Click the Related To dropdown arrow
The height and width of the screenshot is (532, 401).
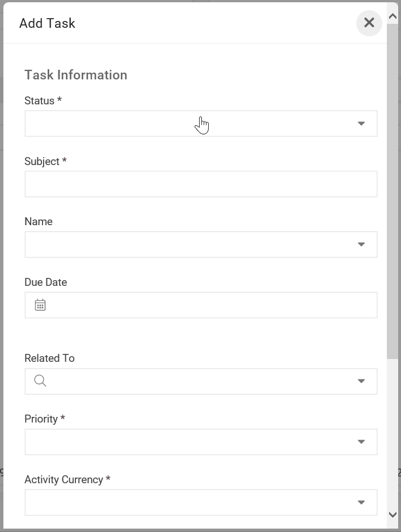[x=361, y=381]
